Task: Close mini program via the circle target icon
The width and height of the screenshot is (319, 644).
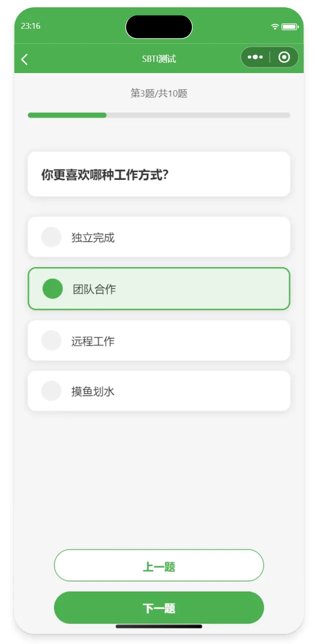Action: click(284, 57)
